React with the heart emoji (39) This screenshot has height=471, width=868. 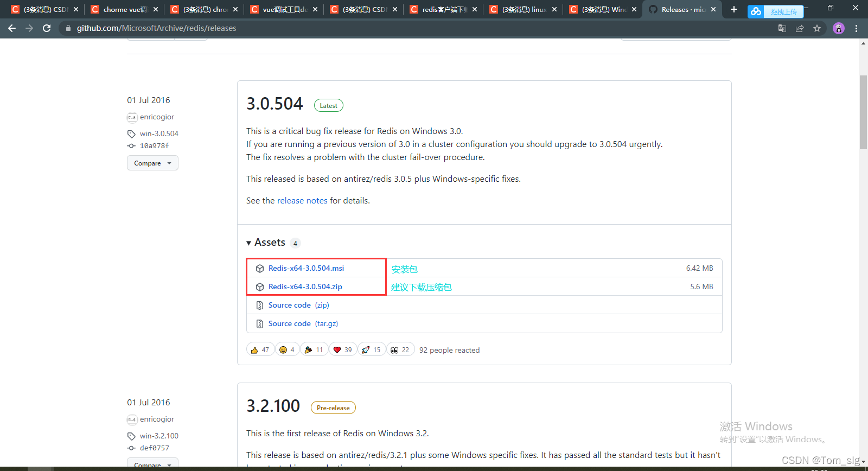[x=343, y=349]
